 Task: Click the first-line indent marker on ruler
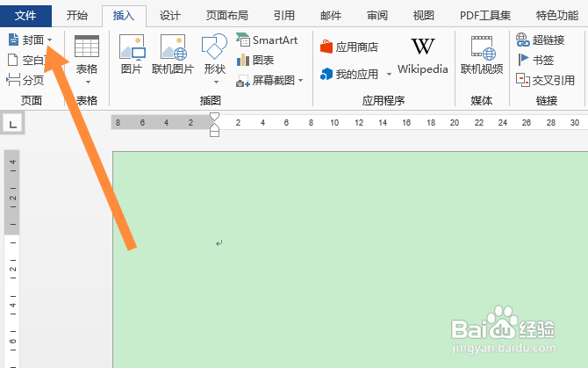214,116
